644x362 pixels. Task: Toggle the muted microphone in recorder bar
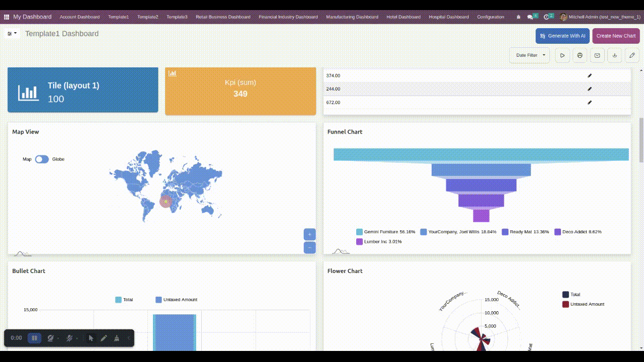coord(70,338)
